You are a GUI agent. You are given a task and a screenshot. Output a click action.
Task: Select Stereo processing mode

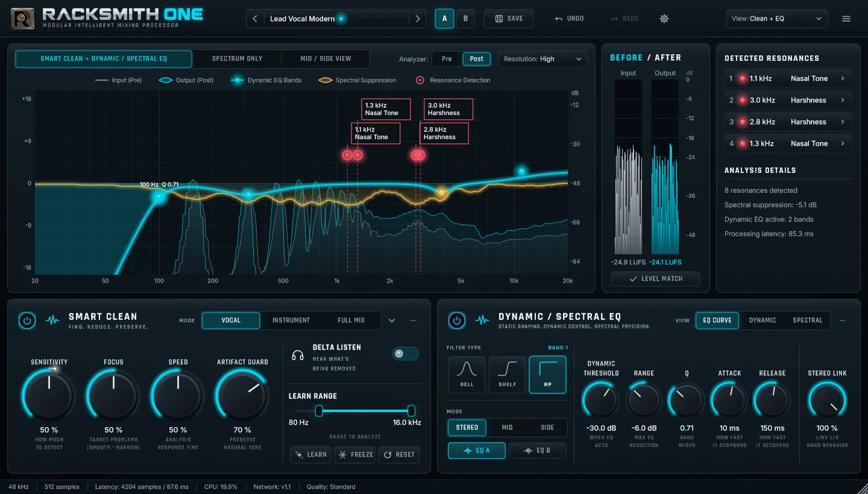click(x=467, y=428)
